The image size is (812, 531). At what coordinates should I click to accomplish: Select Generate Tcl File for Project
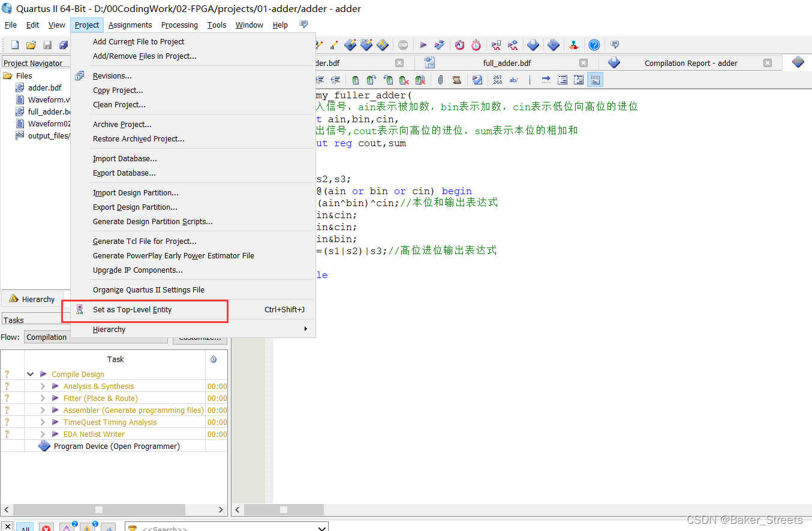tap(193, 241)
